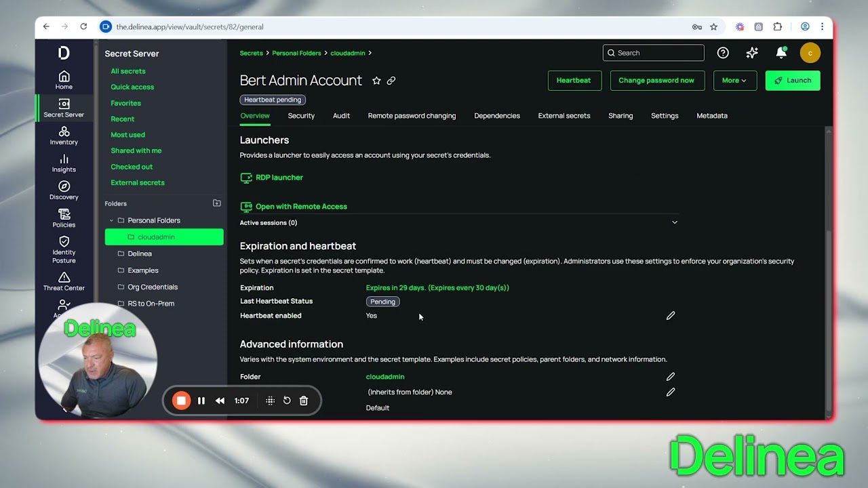Grab recorder dots handle icon
This screenshot has width=868, height=488.
(x=270, y=401)
